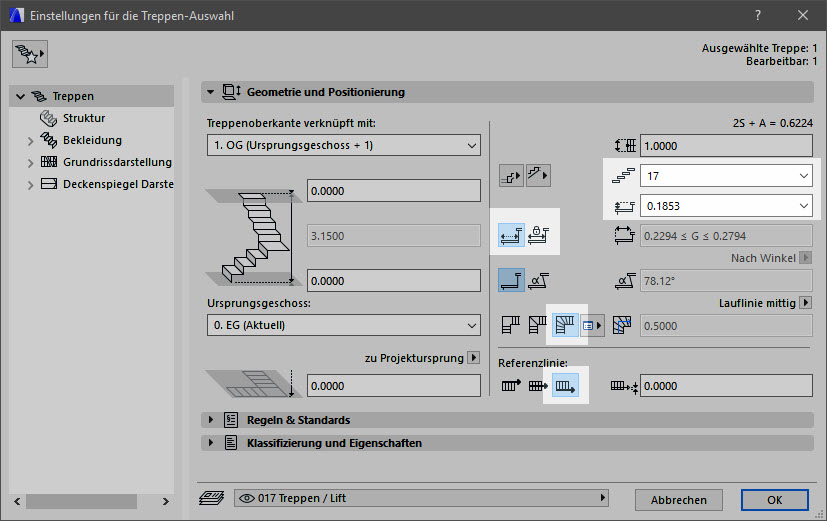Open the Ursprungsgeschoss dropdown
This screenshot has height=521, width=827.
(x=343, y=325)
